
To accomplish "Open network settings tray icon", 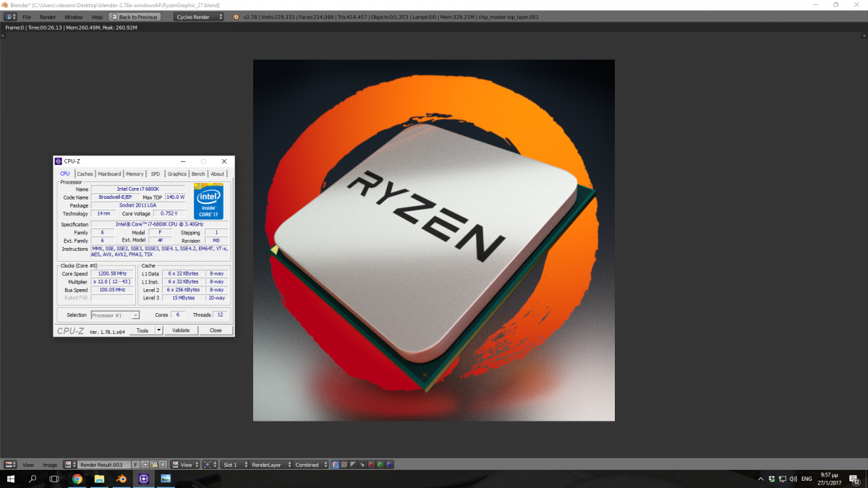I will click(x=783, y=479).
